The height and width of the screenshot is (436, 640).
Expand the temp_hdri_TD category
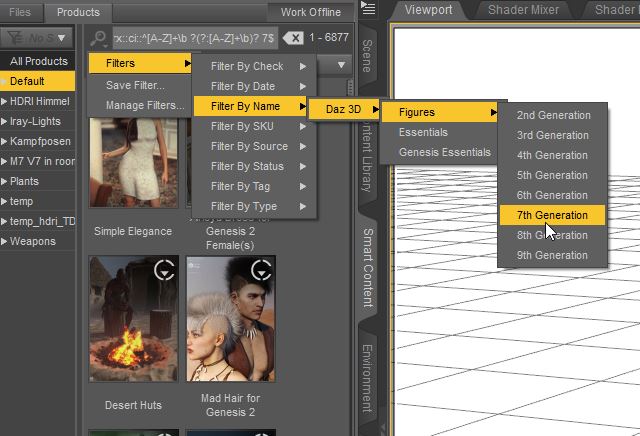pos(4,221)
